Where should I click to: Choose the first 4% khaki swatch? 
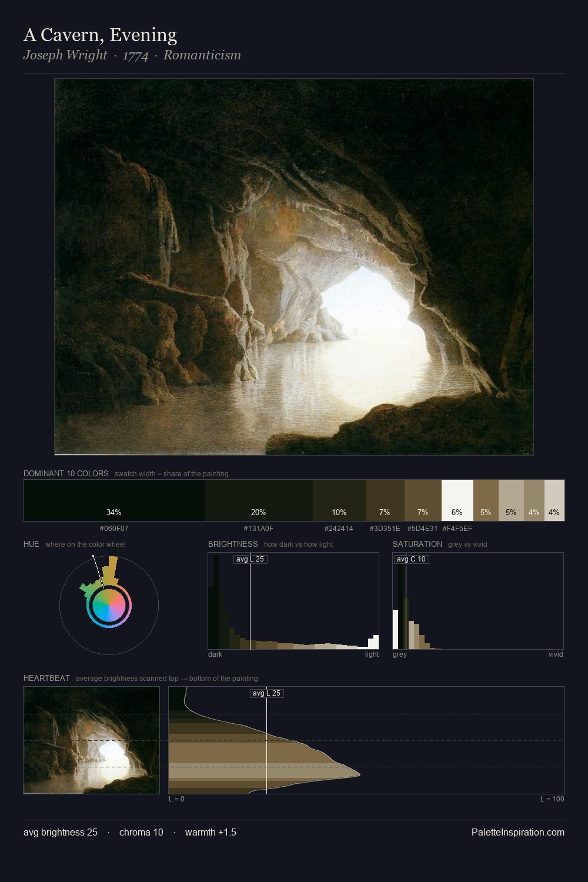coord(534,500)
